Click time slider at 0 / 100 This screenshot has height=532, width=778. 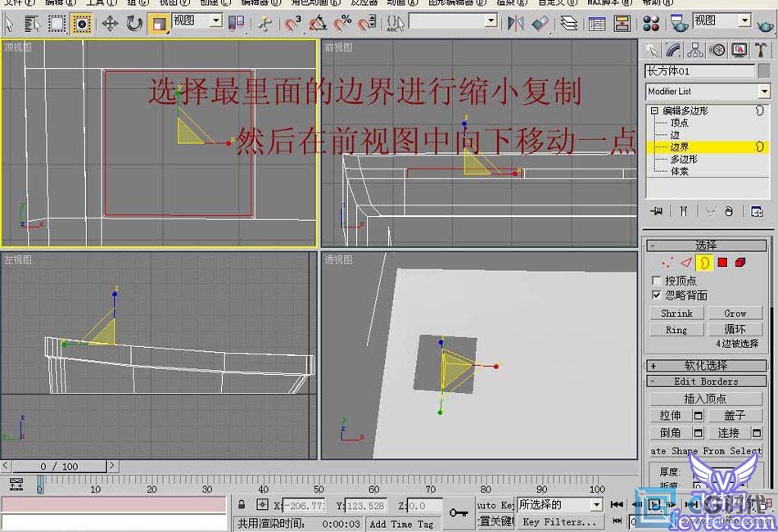(59, 467)
